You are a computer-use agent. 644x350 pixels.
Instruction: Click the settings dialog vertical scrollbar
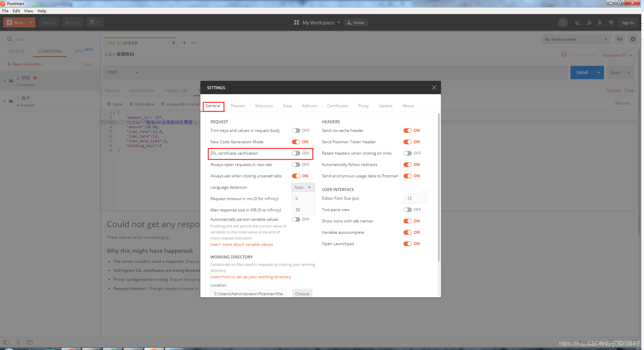(x=439, y=187)
